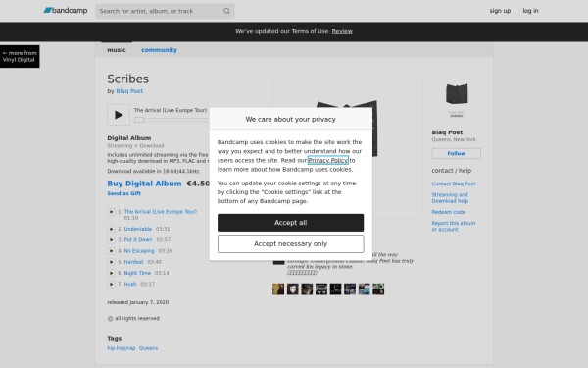Open the fifth supporter avatar thumbnail
The image size is (588, 368).
[x=335, y=289]
